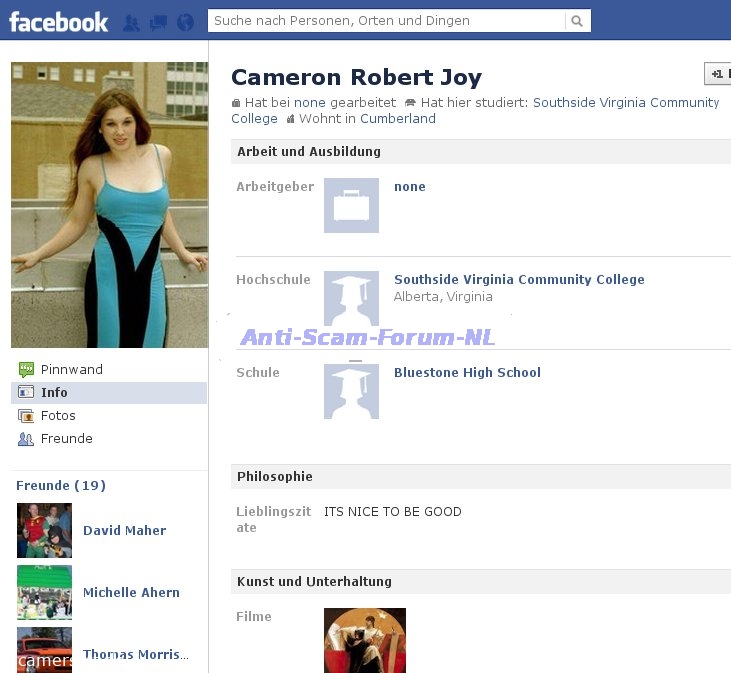731x673 pixels.
Task: Open the Bluestone High School link
Action: tap(467, 372)
